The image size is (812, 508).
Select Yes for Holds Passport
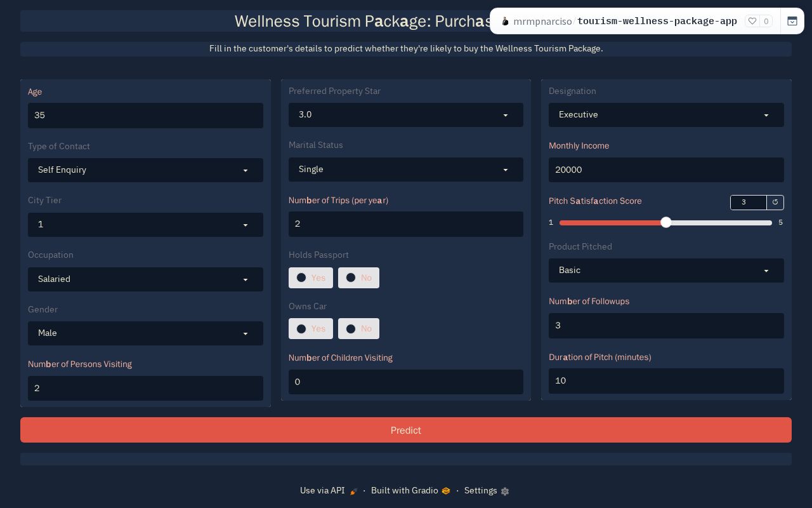pos(310,277)
